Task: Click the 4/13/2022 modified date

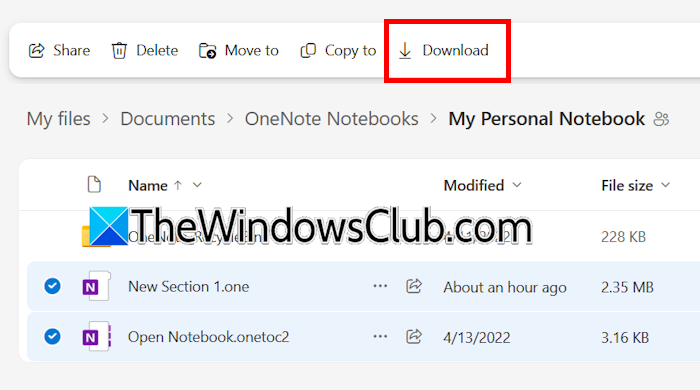Action: pyautogui.click(x=477, y=338)
